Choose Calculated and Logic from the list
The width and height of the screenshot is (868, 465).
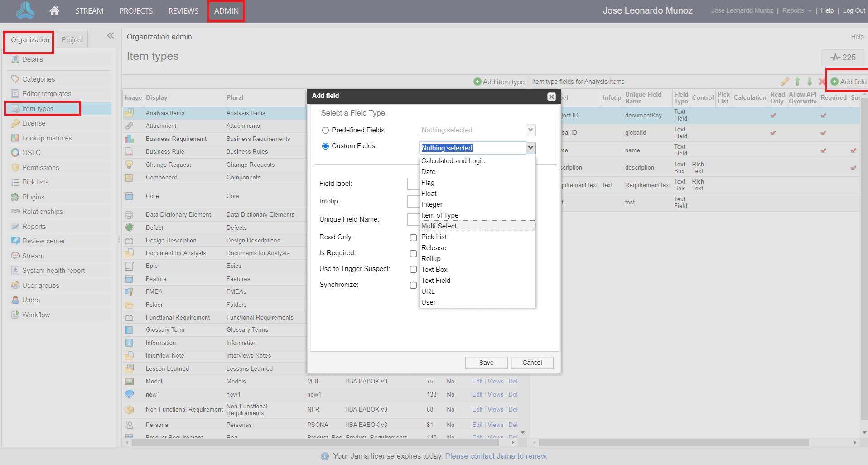point(477,161)
